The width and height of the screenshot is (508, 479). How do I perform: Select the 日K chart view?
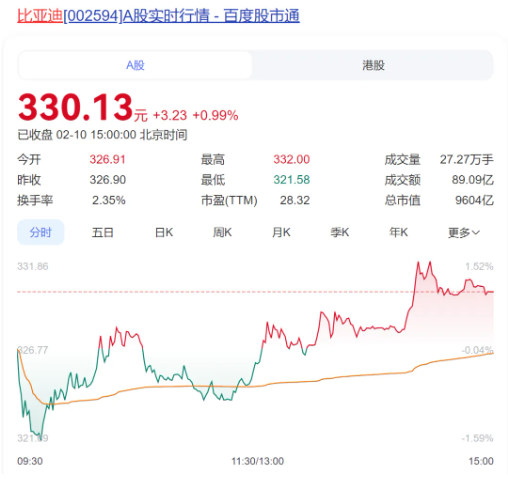[164, 232]
